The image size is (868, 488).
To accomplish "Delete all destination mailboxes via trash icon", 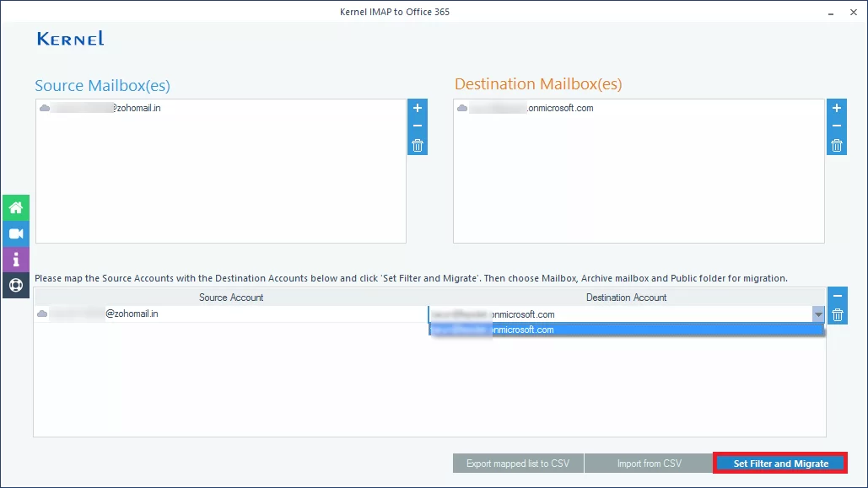I will (836, 144).
